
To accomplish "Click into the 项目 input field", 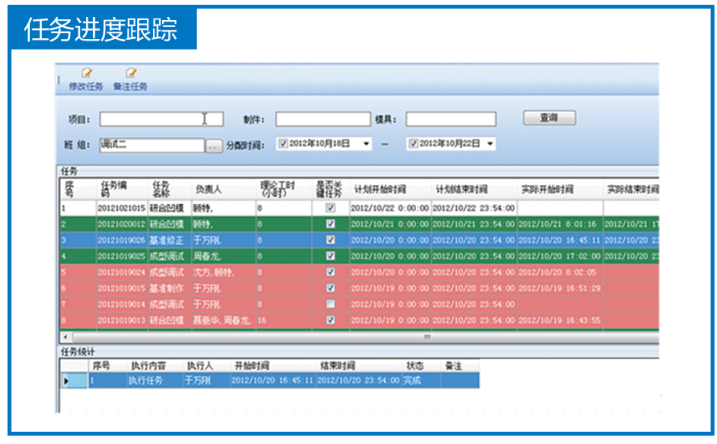I will coord(161,119).
